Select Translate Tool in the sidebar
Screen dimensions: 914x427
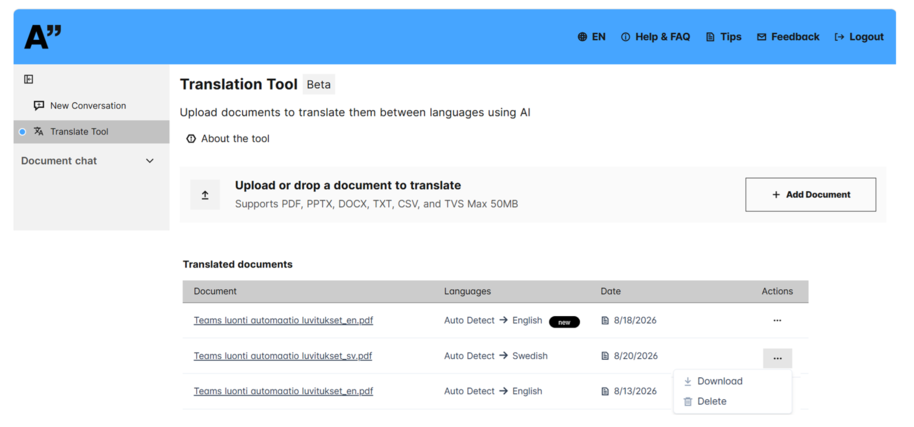tap(92, 132)
